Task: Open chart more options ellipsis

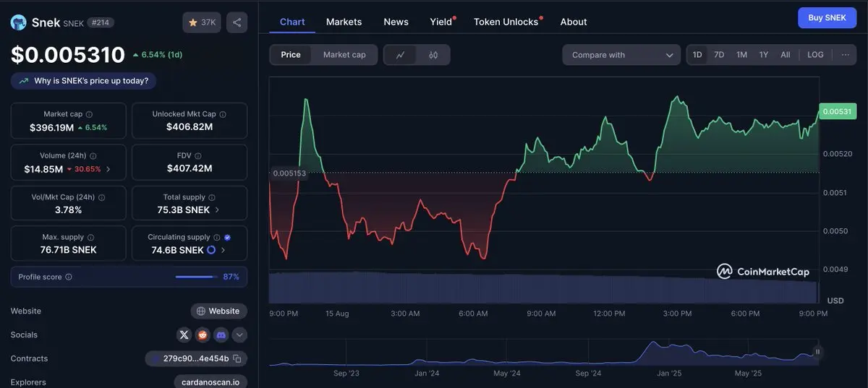Action: [x=845, y=55]
